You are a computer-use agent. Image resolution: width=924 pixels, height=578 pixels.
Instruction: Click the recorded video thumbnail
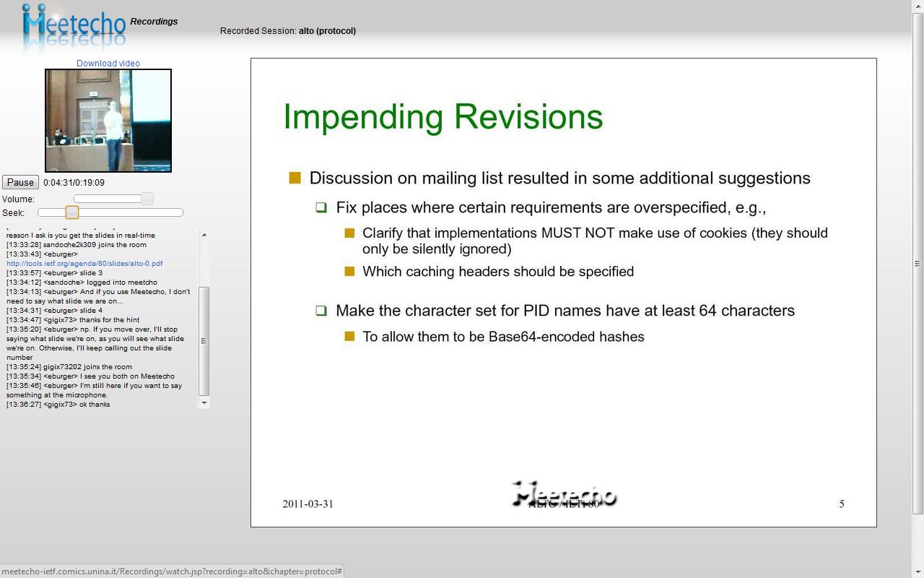point(108,121)
